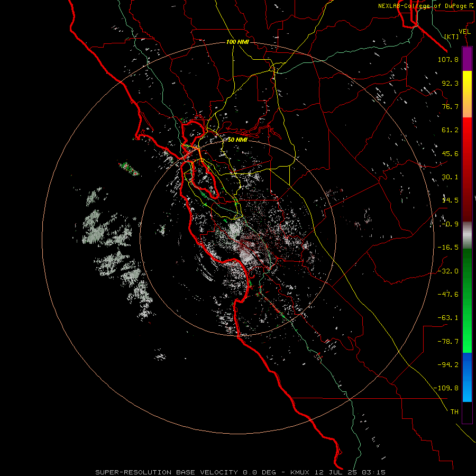This screenshot has width=476, height=476.
Task: Select the green segment of velocity scale
Action: [467, 300]
